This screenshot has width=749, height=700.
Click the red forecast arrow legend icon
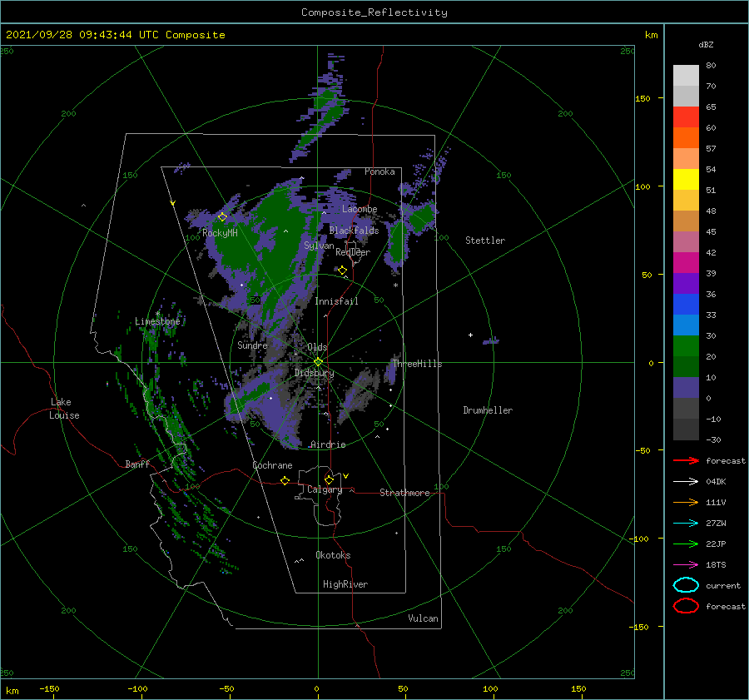click(x=686, y=460)
